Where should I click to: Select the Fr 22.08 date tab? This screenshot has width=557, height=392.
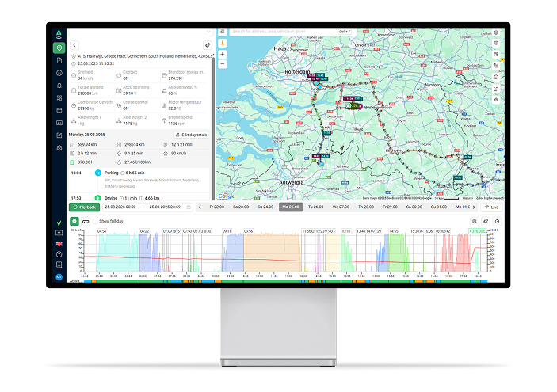point(216,207)
